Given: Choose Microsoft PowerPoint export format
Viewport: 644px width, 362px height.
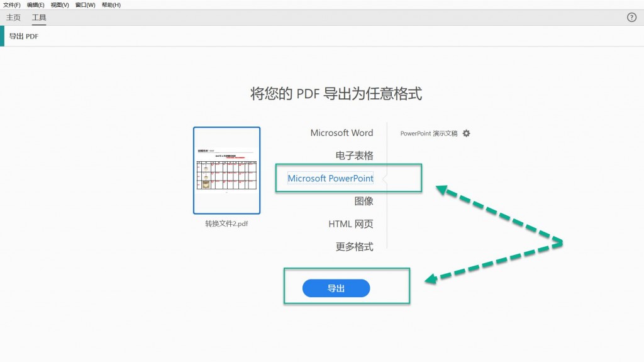Looking at the screenshot, I should 330,178.
